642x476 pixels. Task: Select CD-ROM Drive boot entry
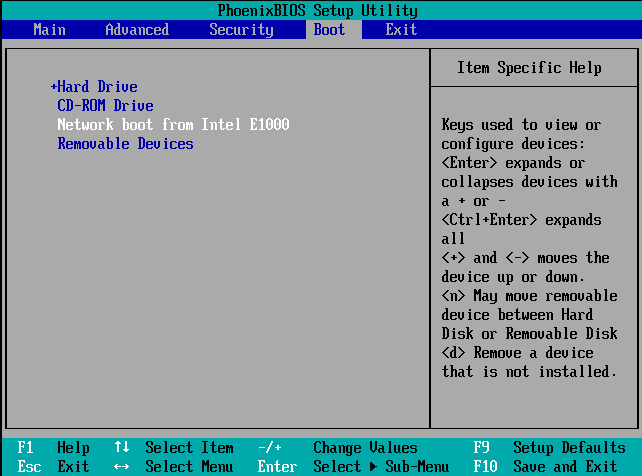105,106
